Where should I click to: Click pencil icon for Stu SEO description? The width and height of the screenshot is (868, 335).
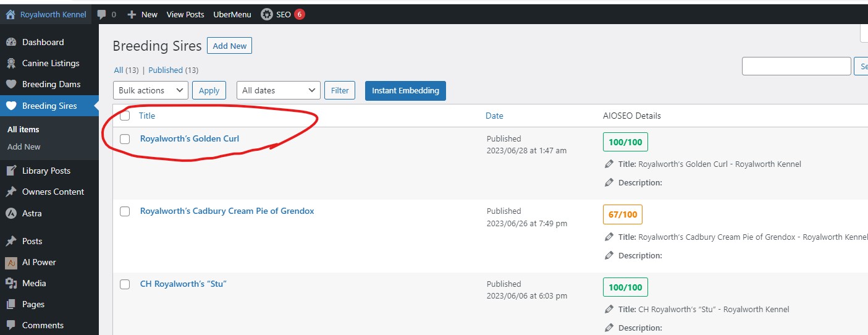click(x=609, y=328)
